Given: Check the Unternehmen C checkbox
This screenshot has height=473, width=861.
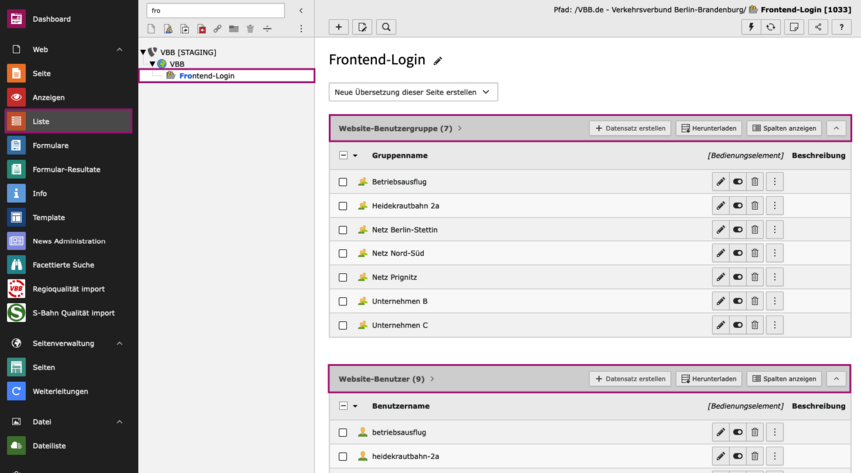Looking at the screenshot, I should (x=343, y=326).
